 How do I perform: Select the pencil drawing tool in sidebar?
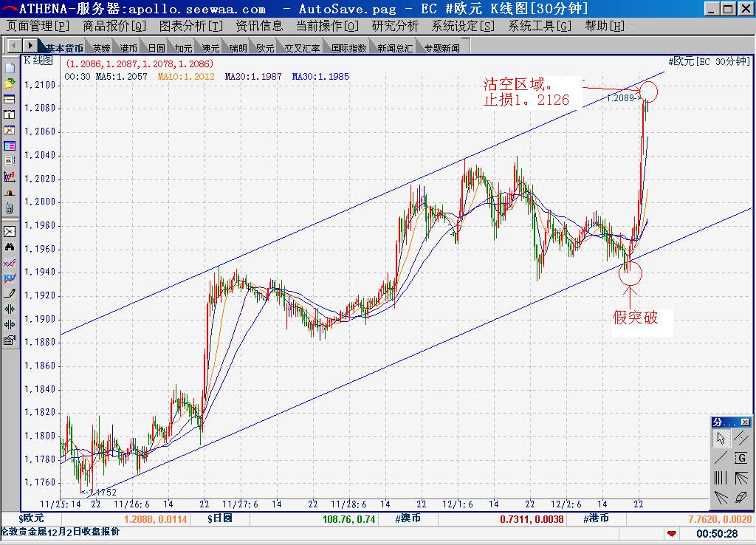point(10,293)
